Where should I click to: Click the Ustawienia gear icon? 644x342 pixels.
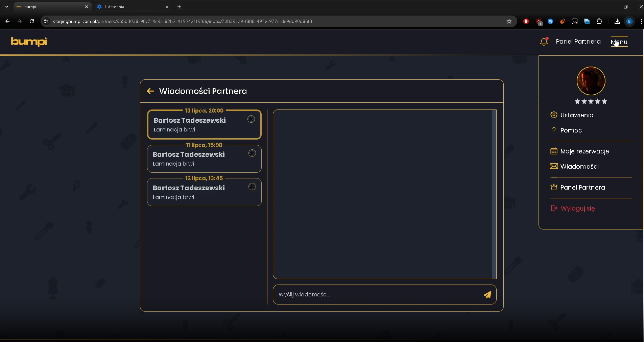pyautogui.click(x=554, y=115)
